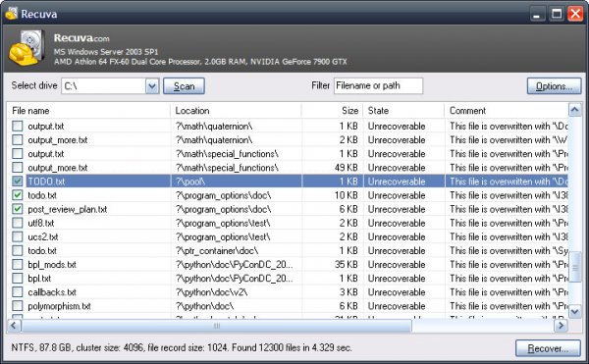Focus the Filename or path filter field

pos(378,85)
